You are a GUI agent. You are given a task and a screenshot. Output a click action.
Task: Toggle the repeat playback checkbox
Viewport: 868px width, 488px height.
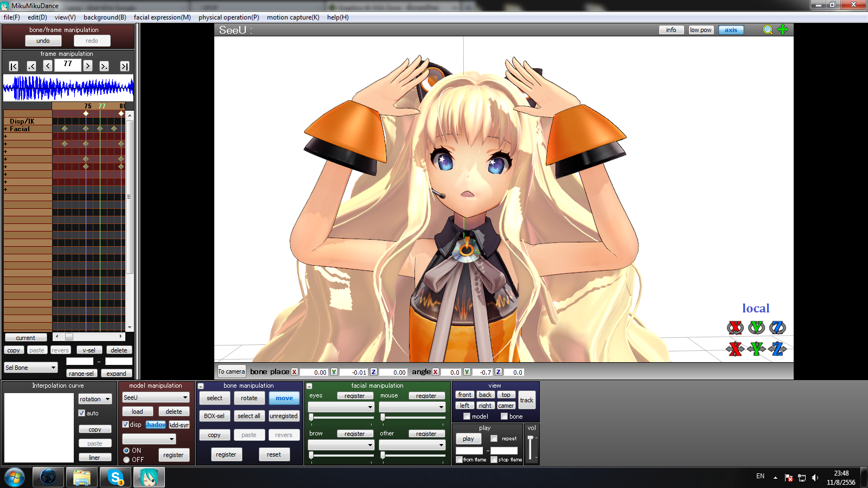click(494, 439)
